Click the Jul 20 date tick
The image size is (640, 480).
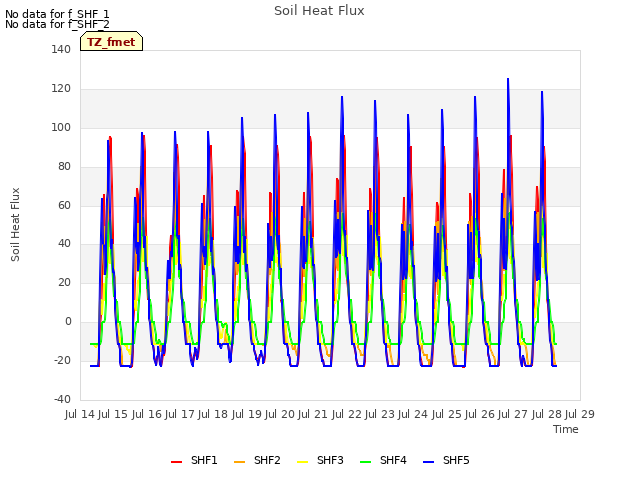pyautogui.click(x=280, y=414)
